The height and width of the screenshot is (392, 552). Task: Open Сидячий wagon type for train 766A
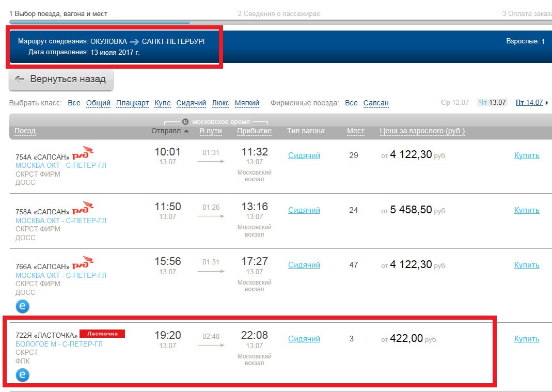(304, 265)
